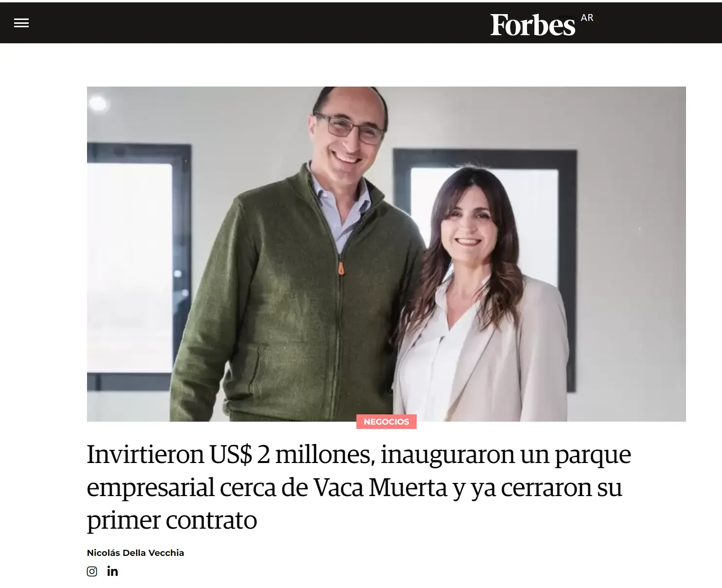Click the left window in the photo
This screenshot has height=588, width=722.
[138, 267]
